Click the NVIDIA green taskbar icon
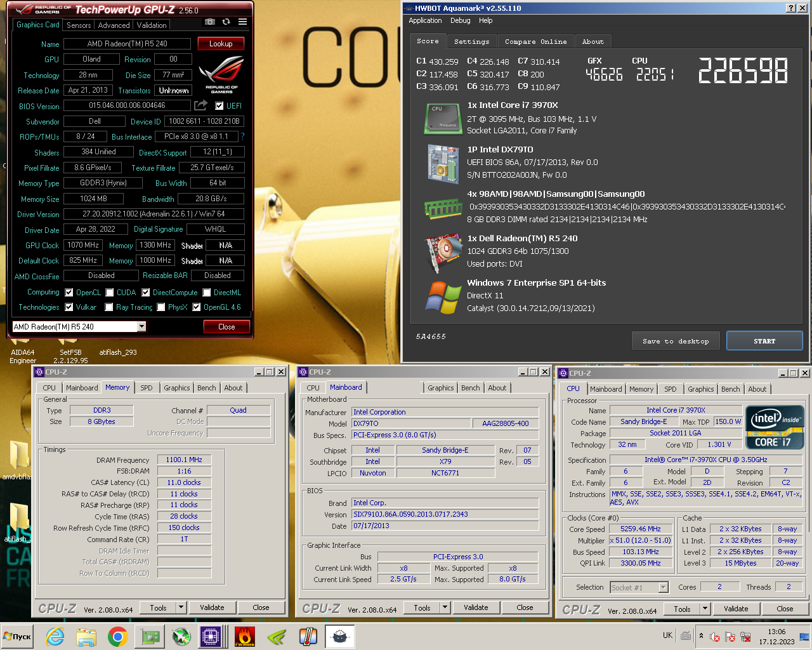 click(x=277, y=636)
